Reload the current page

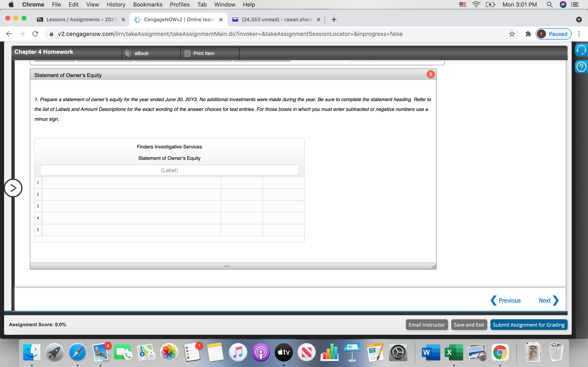coord(35,34)
